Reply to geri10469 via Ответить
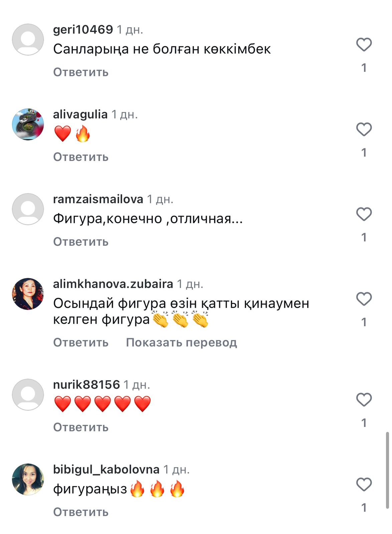Screen dimensions: 392x534 click(81, 72)
